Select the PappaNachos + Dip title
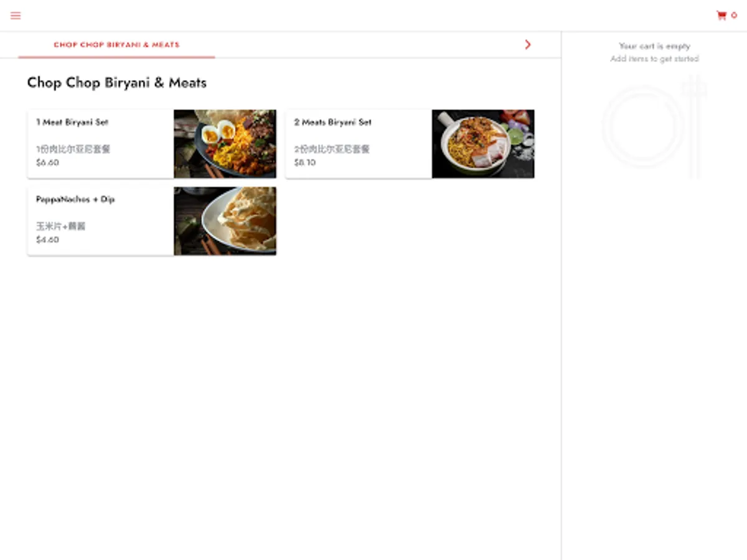The width and height of the screenshot is (747, 560). coord(75,200)
